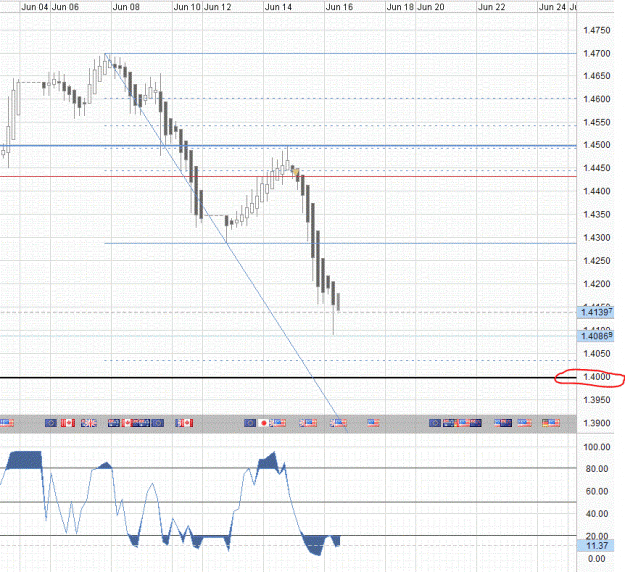
Task: Click the 1.3900 price axis label
Action: (597, 423)
